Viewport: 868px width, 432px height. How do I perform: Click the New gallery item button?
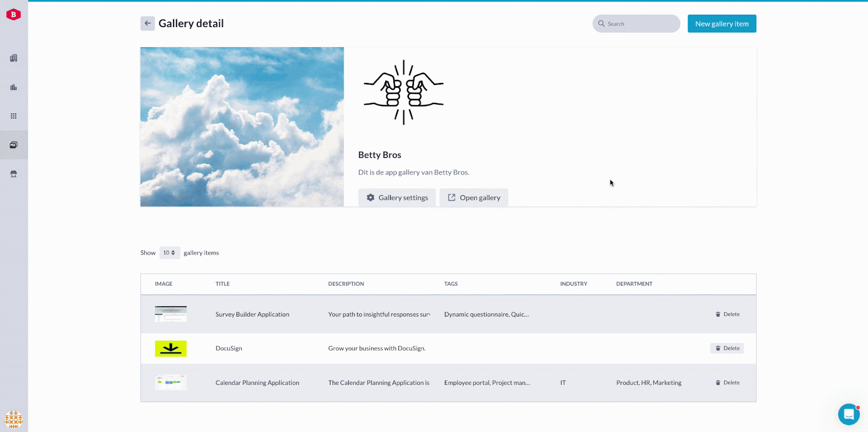click(722, 24)
